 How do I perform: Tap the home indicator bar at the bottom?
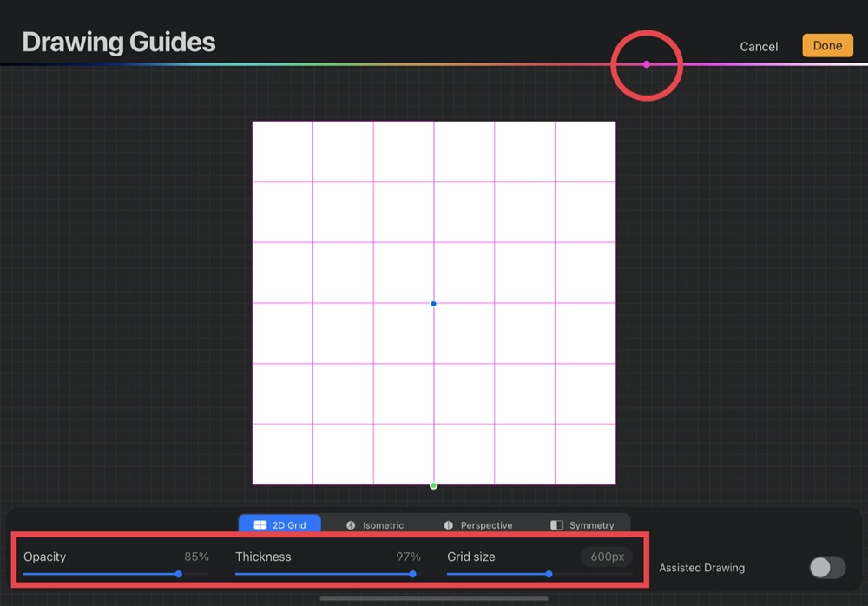coord(433,598)
